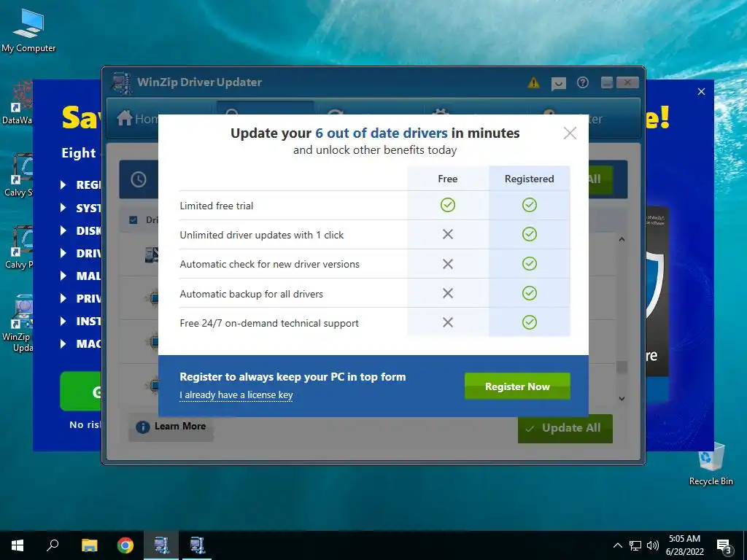
Task: Click Free 24/7 on-demand technical support text
Action: [x=269, y=323]
